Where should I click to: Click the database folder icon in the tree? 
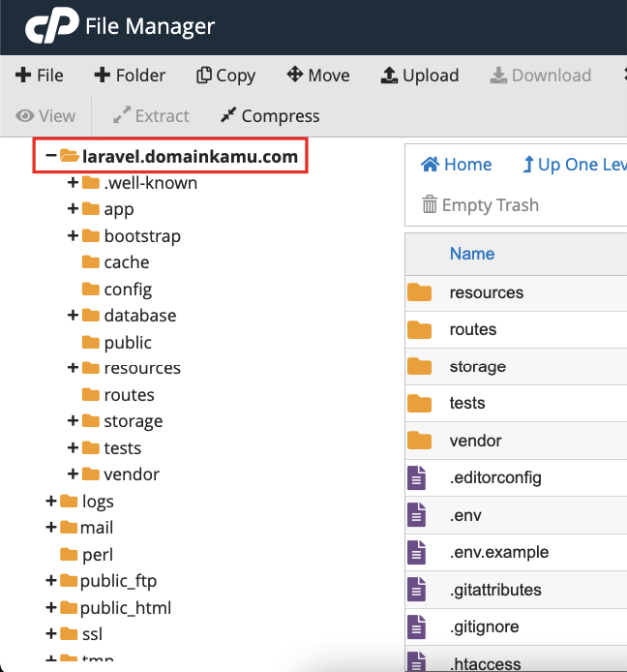(x=90, y=315)
